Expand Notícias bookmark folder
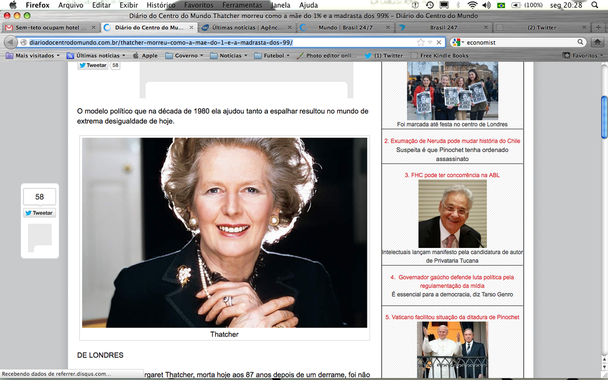Viewport: 608px width, 380px height. click(x=228, y=55)
